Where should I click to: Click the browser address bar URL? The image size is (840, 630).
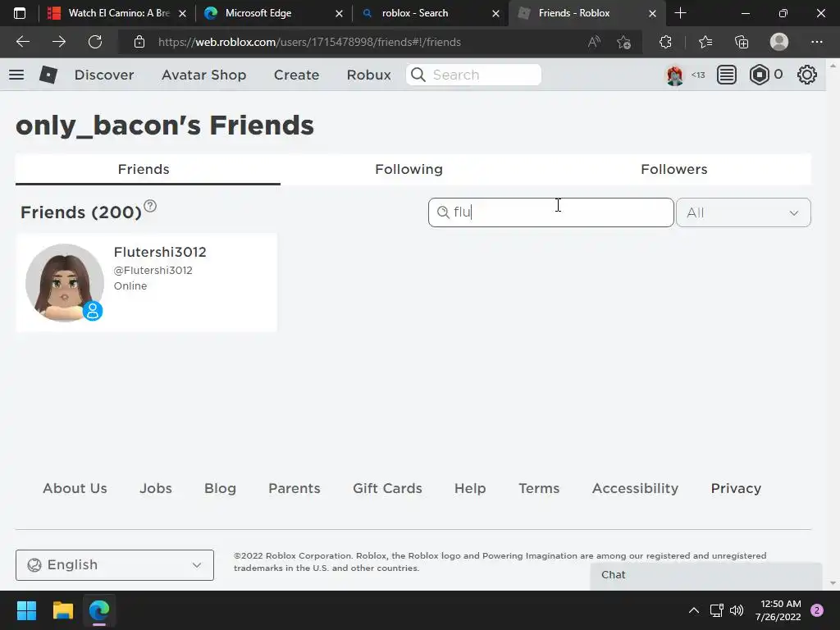(309, 42)
